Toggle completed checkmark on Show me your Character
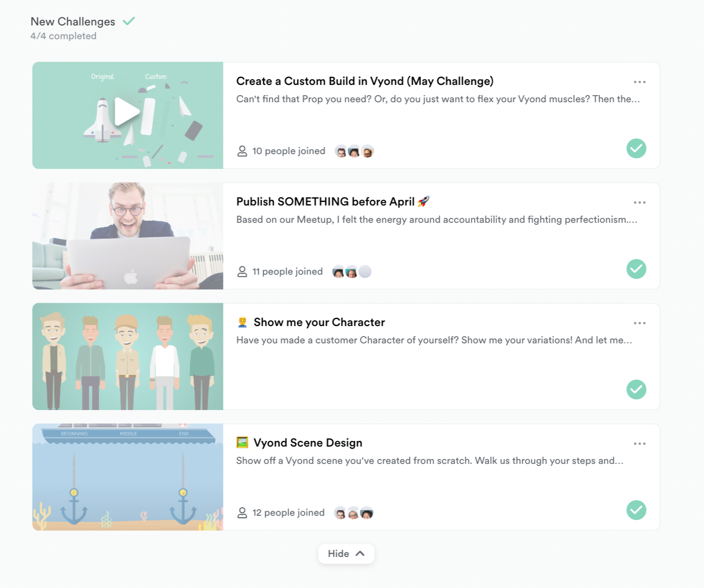The image size is (704, 588). tap(636, 390)
